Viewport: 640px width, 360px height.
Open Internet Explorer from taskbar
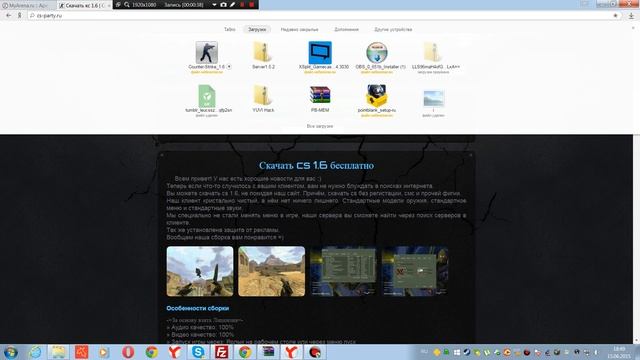(x=35, y=352)
